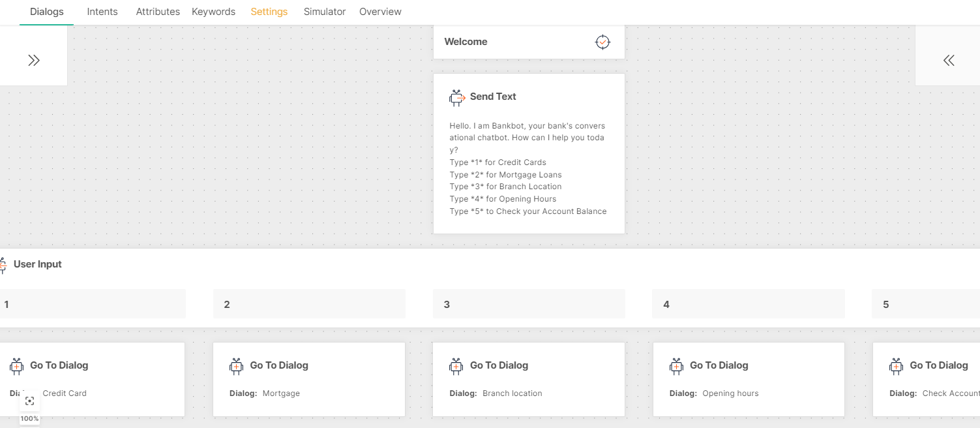Expand the left side panel

click(x=34, y=61)
